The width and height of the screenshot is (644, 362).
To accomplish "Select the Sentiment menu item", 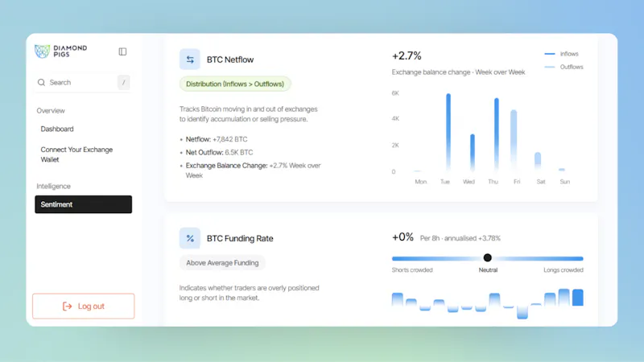I will click(84, 204).
